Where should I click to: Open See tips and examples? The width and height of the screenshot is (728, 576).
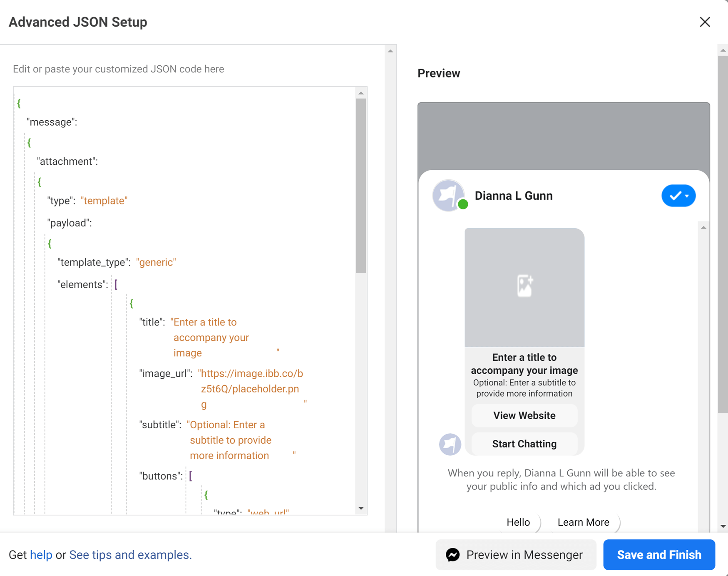pyautogui.click(x=129, y=555)
